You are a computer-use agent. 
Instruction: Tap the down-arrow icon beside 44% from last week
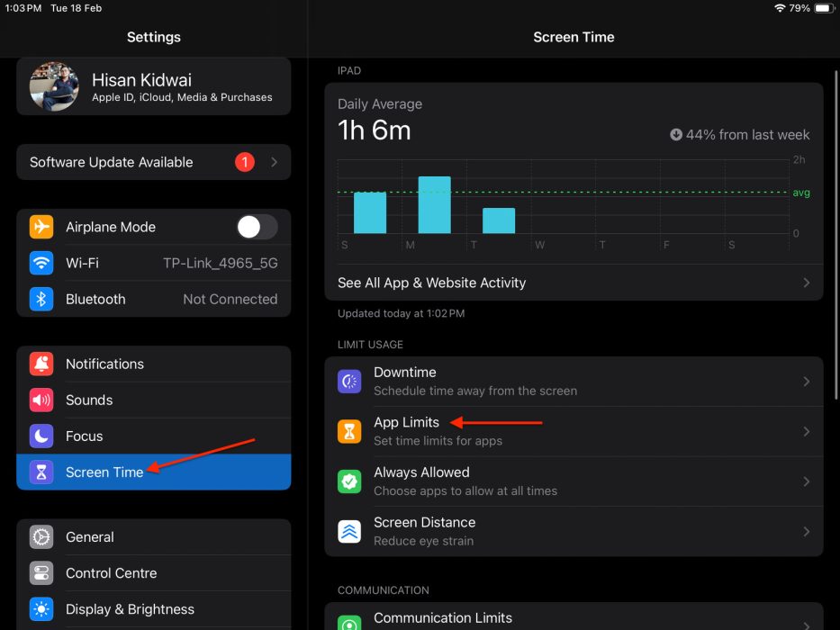click(676, 134)
